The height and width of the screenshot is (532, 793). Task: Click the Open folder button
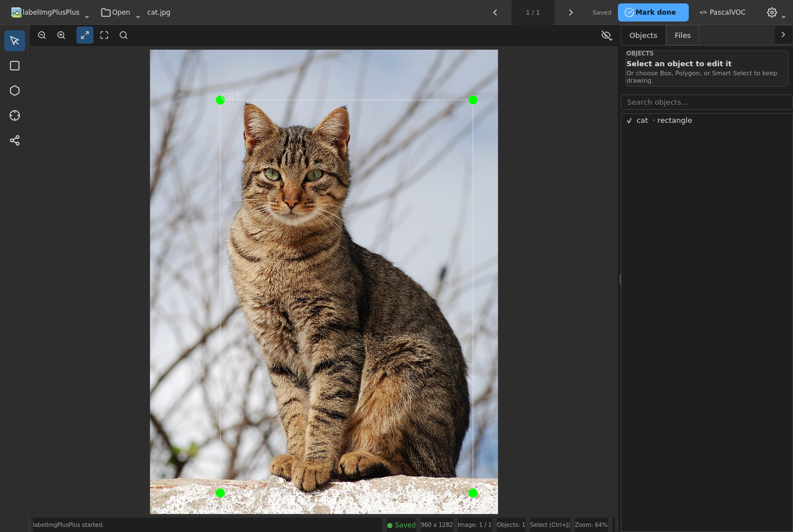pyautogui.click(x=116, y=12)
